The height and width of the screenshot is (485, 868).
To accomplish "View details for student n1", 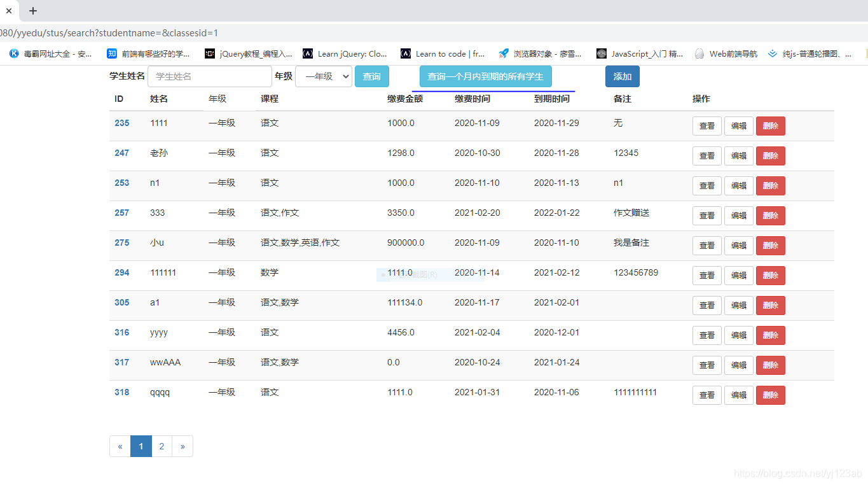I will 707,186.
